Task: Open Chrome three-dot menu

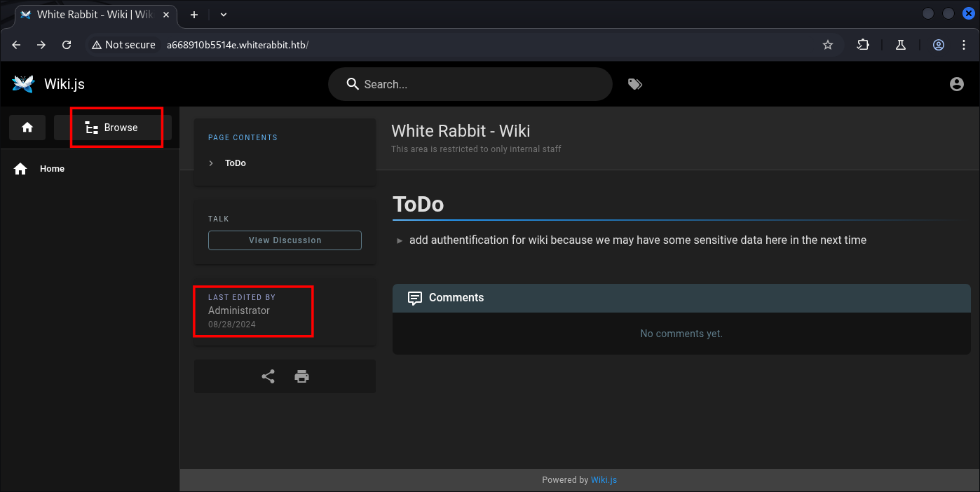Action: (962, 45)
